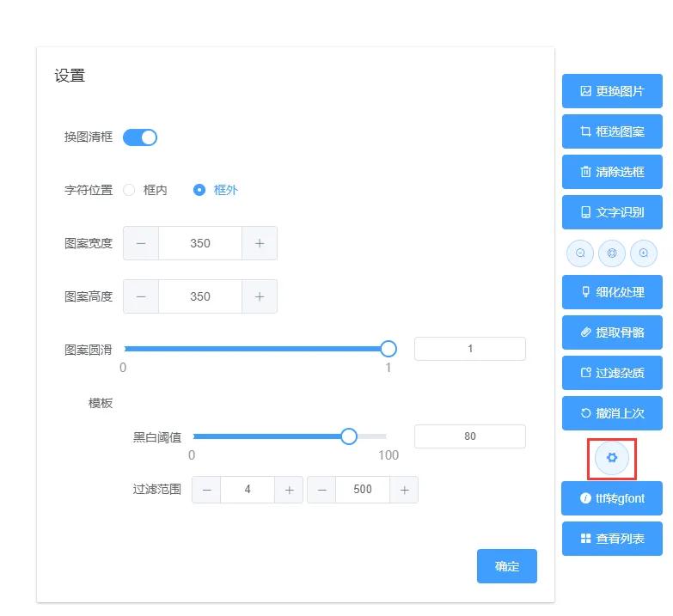The image size is (673, 616).
Task: Select 框内 character position radio
Action: (130, 190)
